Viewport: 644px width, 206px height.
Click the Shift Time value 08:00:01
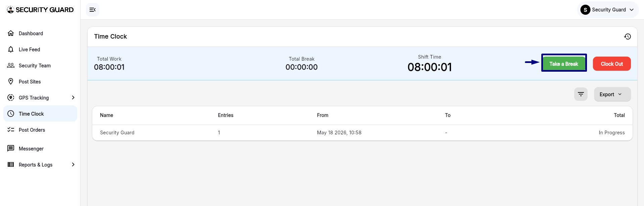430,67
